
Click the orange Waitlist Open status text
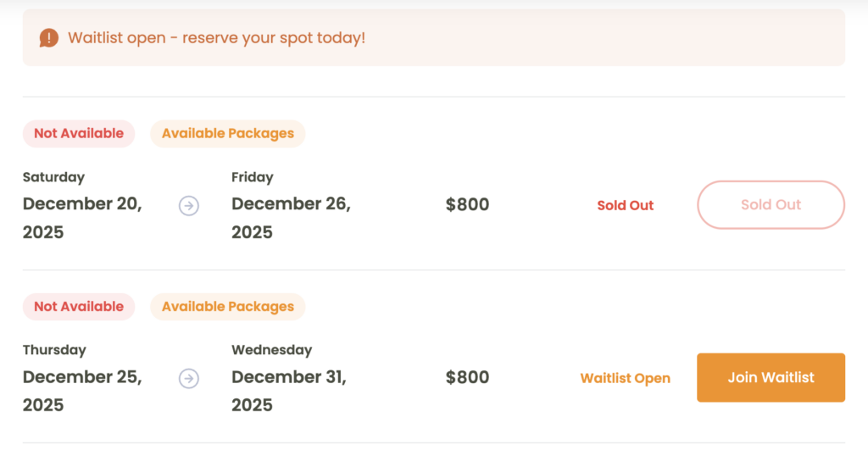(625, 378)
